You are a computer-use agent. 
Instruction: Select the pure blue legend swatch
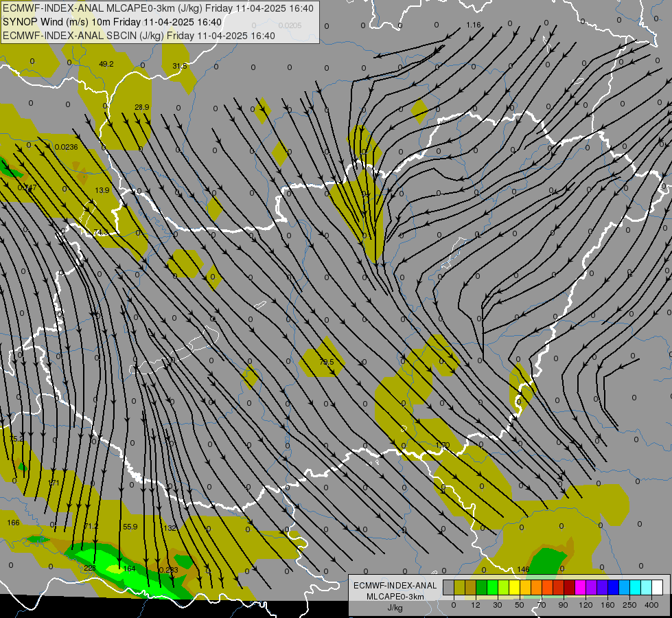[614, 587]
